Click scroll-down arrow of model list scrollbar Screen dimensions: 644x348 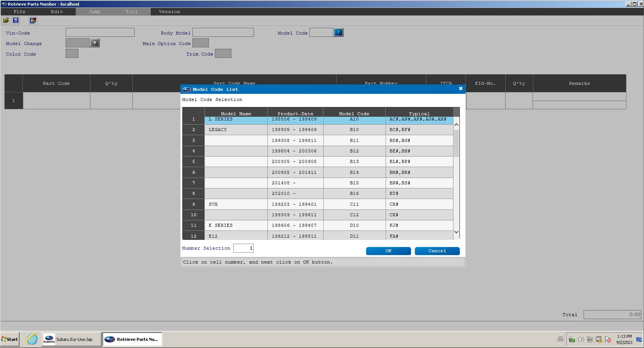click(456, 232)
